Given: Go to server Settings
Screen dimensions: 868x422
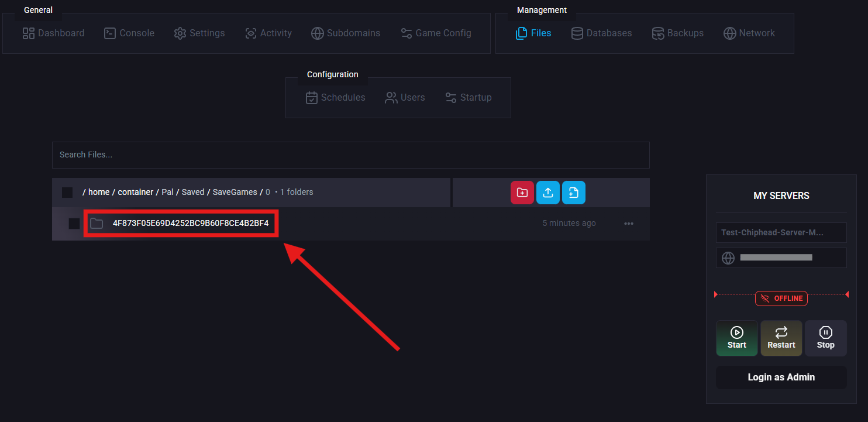Looking at the screenshot, I should click(x=199, y=33).
